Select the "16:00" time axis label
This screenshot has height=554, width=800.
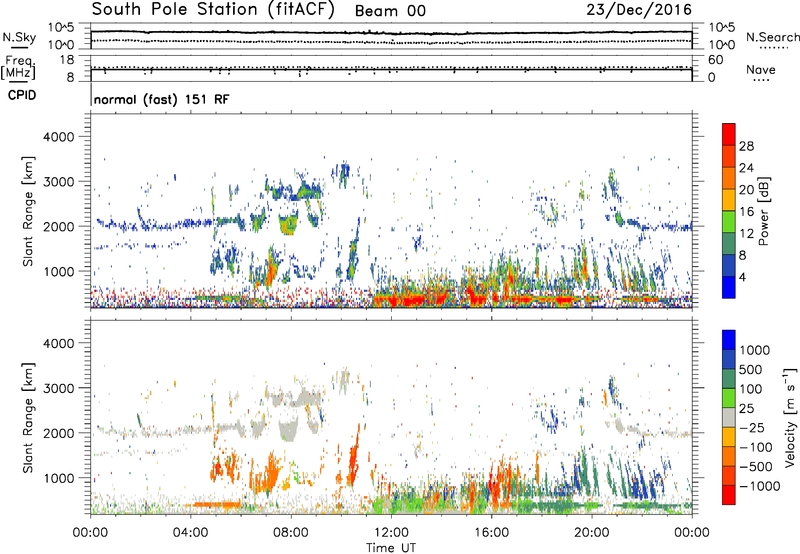491,533
